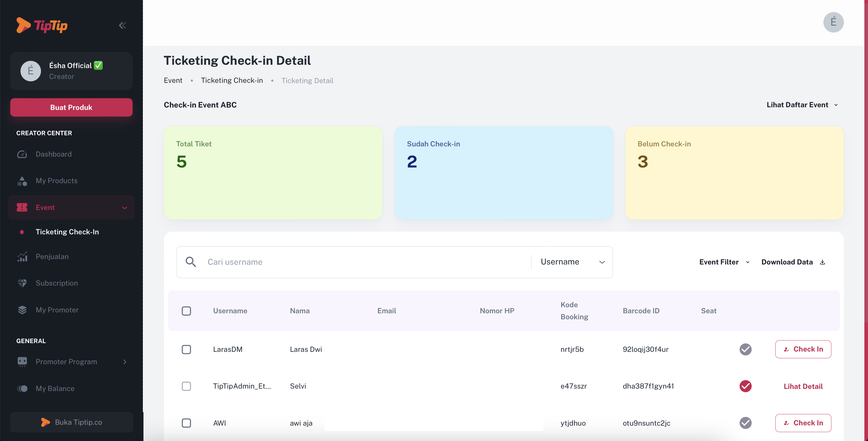Viewport: 868px width, 441px height.
Task: Click Download Data arrow icon
Action: coord(822,262)
